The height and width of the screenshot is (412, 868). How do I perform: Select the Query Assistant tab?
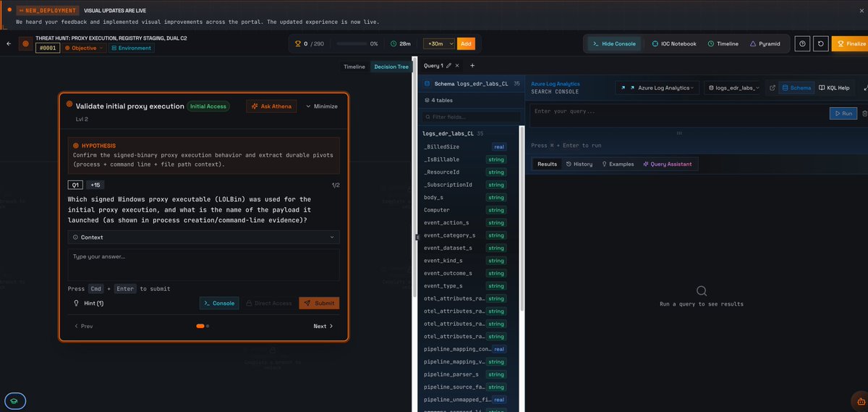tap(667, 164)
